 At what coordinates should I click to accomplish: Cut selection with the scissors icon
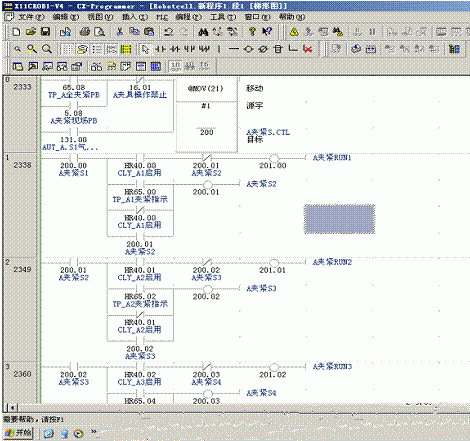point(119,32)
